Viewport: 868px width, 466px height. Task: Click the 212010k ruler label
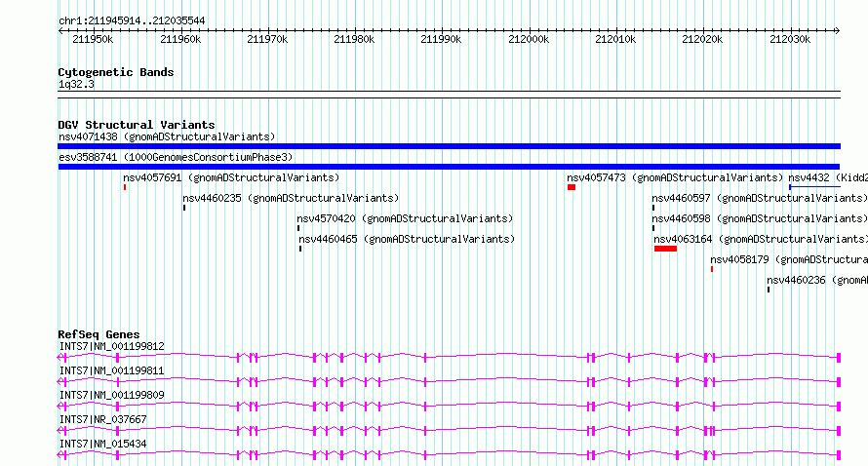click(x=615, y=39)
